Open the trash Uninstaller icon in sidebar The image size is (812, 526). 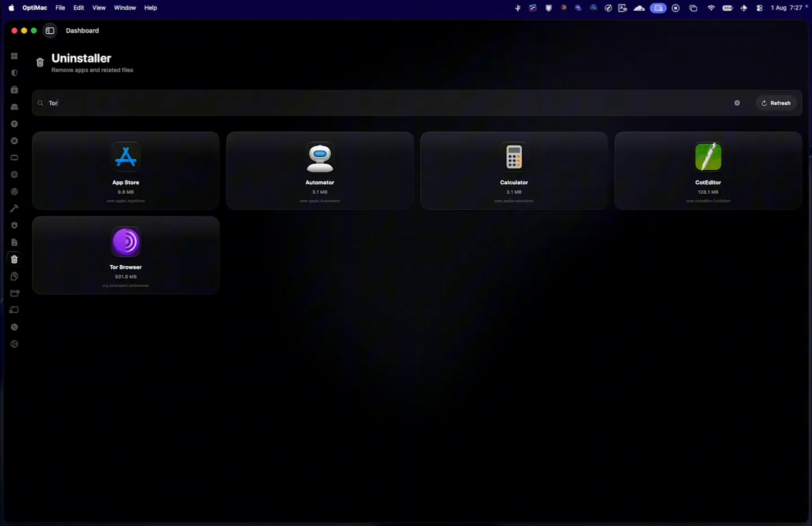coord(14,259)
